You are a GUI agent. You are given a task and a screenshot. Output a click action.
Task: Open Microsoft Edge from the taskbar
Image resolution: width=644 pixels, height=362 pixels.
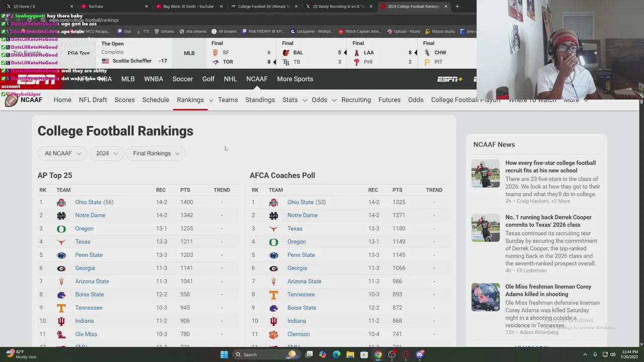coord(337,354)
